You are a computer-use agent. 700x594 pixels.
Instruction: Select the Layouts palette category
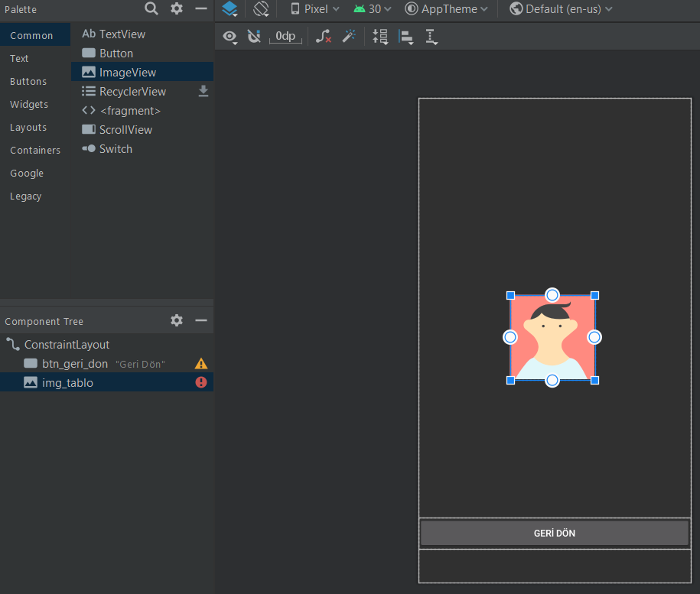pos(28,128)
